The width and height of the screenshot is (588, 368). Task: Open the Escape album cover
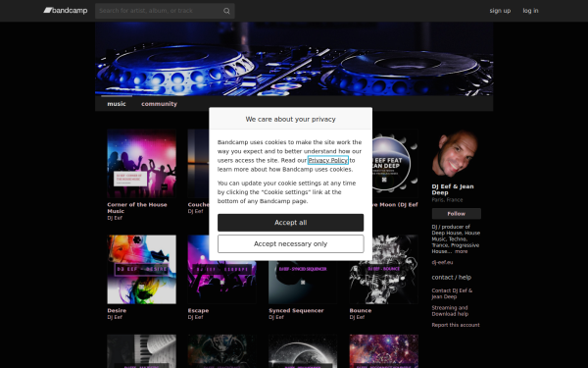[x=222, y=283]
